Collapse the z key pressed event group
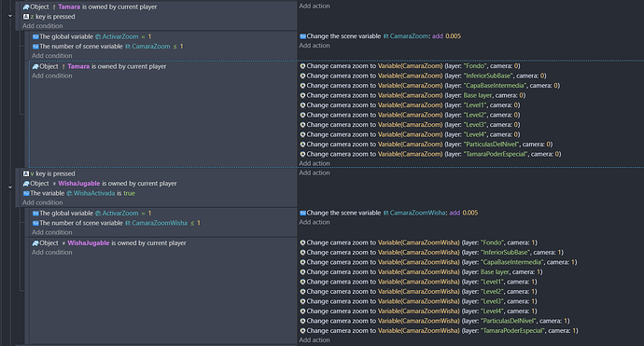This screenshot has height=346, width=644. pyautogui.click(x=10, y=16)
